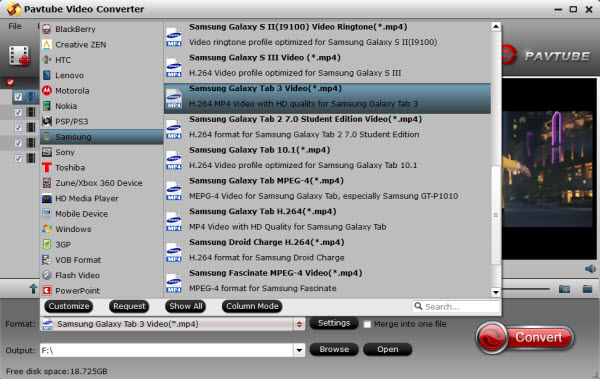This screenshot has width=600, height=379.
Task: Click the format list scrollbar thumb
Action: 496,214
